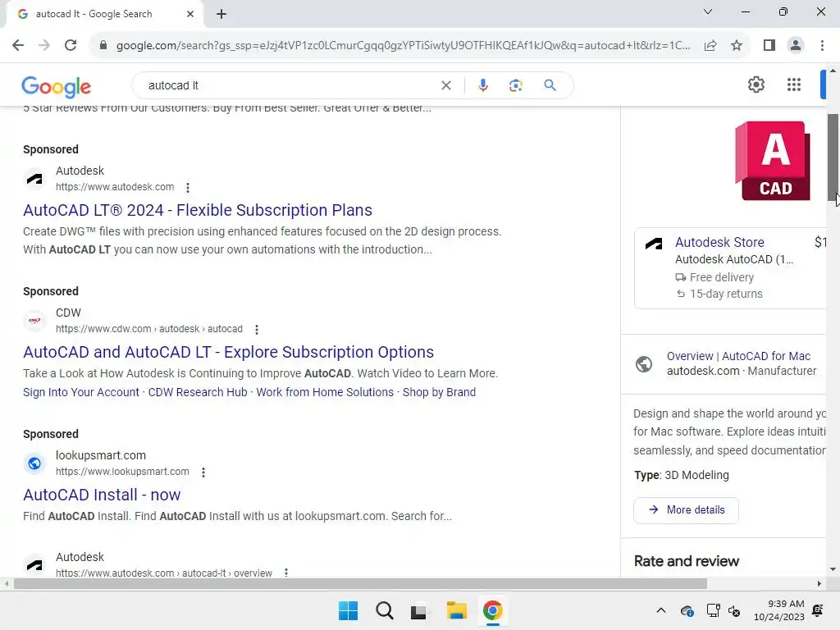The width and height of the screenshot is (840, 630).
Task: Open the Google apps grid
Action: (794, 84)
